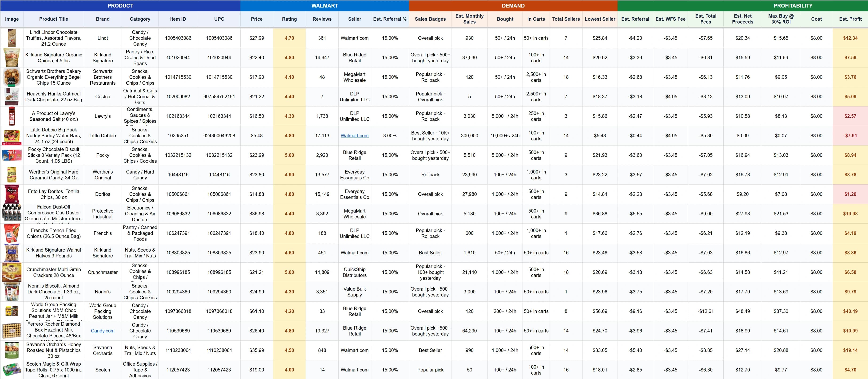Viewport: 868px width, 379px height.
Task: Click the Total Sellers column header
Action: tap(566, 19)
